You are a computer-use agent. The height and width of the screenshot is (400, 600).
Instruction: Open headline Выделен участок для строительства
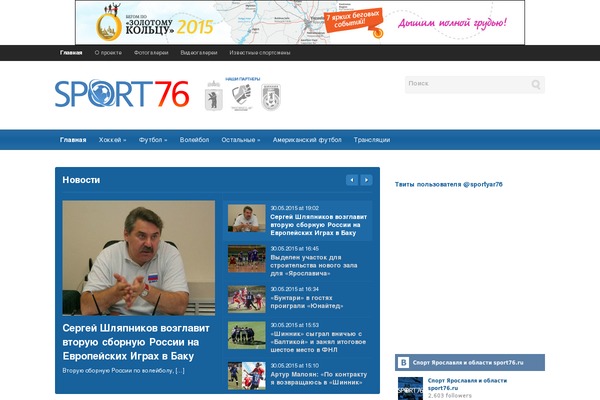[x=314, y=265]
